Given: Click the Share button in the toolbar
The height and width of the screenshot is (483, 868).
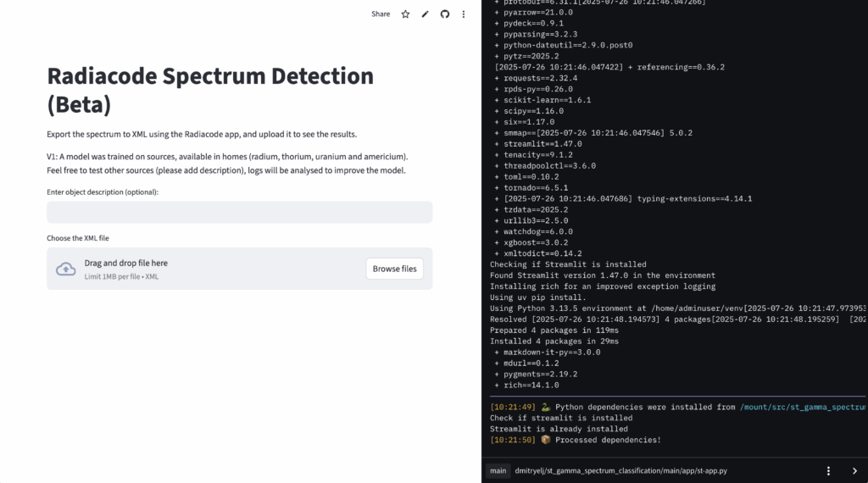Looking at the screenshot, I should [381, 14].
